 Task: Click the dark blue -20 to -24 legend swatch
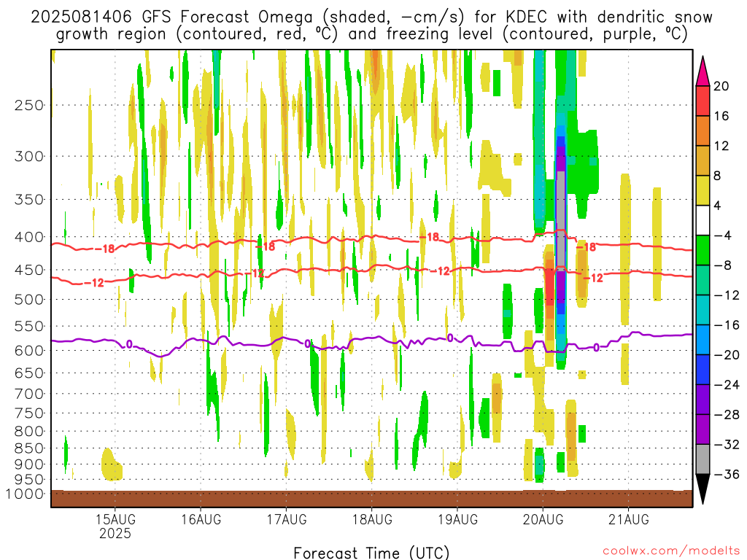click(x=703, y=370)
